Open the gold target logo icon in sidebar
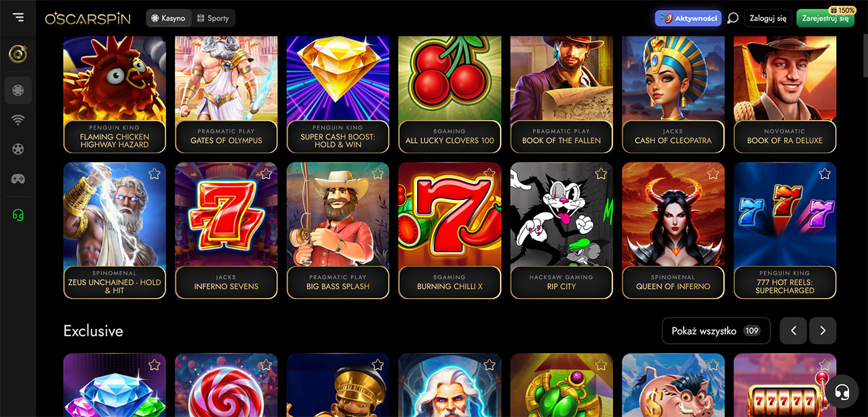 (18, 54)
